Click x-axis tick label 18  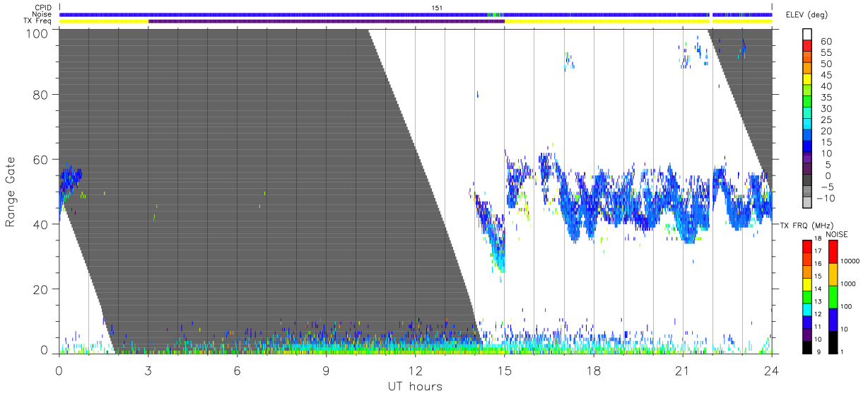(x=593, y=371)
